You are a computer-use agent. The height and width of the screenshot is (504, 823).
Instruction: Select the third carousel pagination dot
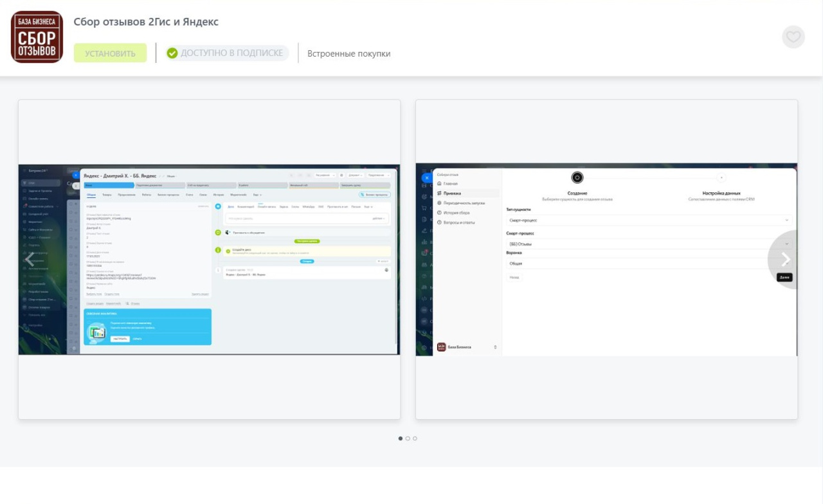(415, 438)
